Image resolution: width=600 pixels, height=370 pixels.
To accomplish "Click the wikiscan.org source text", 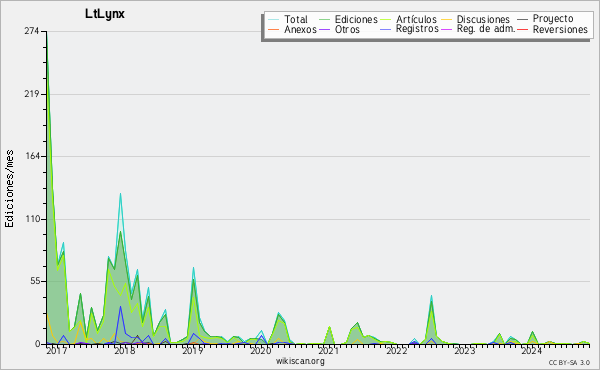I will tap(300, 361).
